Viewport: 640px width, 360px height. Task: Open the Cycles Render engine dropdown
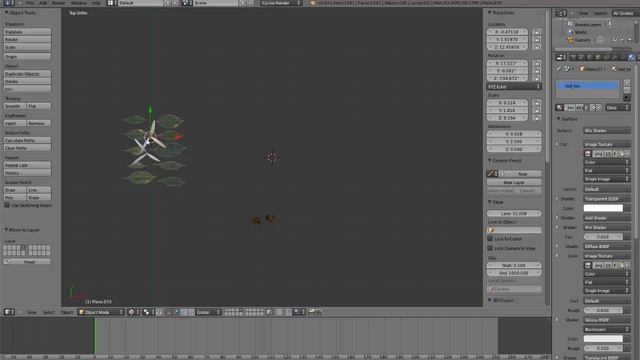(281, 3)
